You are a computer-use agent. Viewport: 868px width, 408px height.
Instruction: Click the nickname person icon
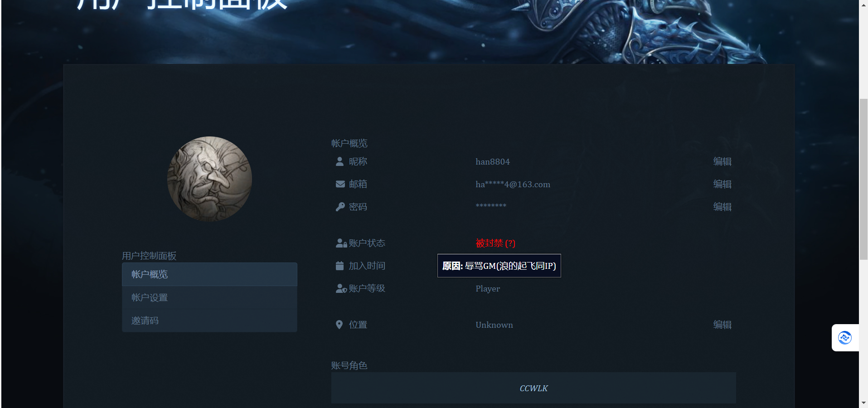point(339,161)
